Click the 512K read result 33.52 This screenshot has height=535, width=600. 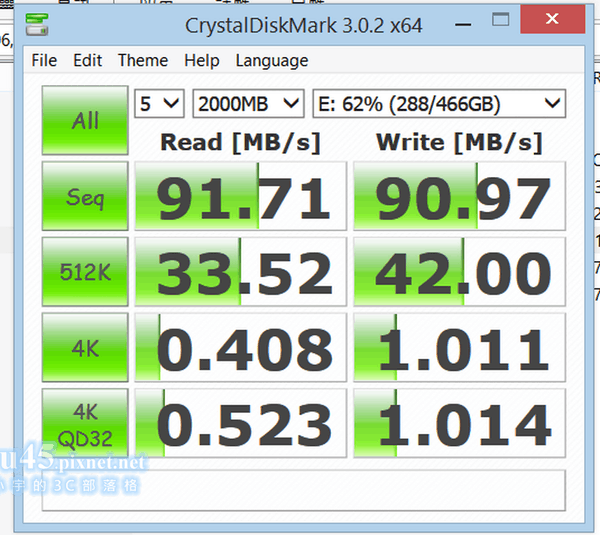[241, 272]
